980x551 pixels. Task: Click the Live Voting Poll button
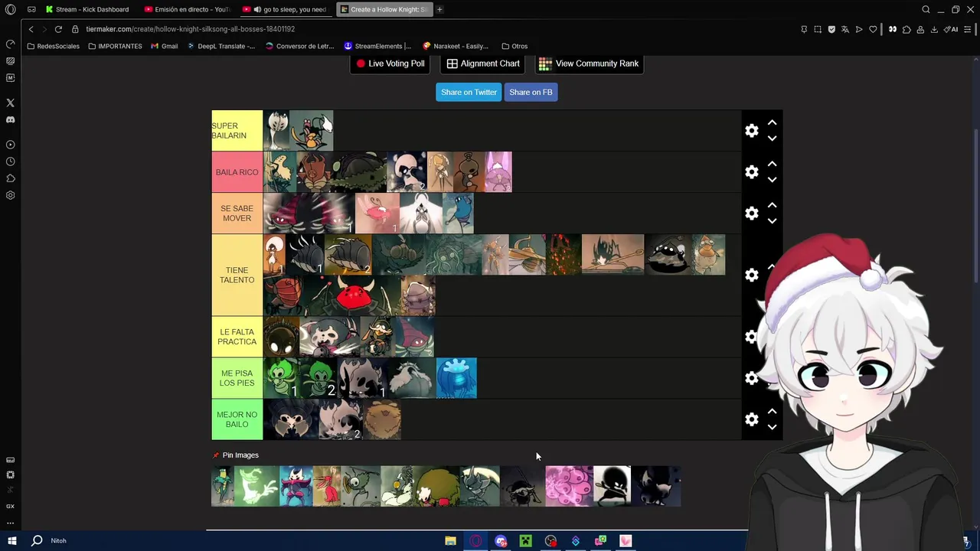390,64
